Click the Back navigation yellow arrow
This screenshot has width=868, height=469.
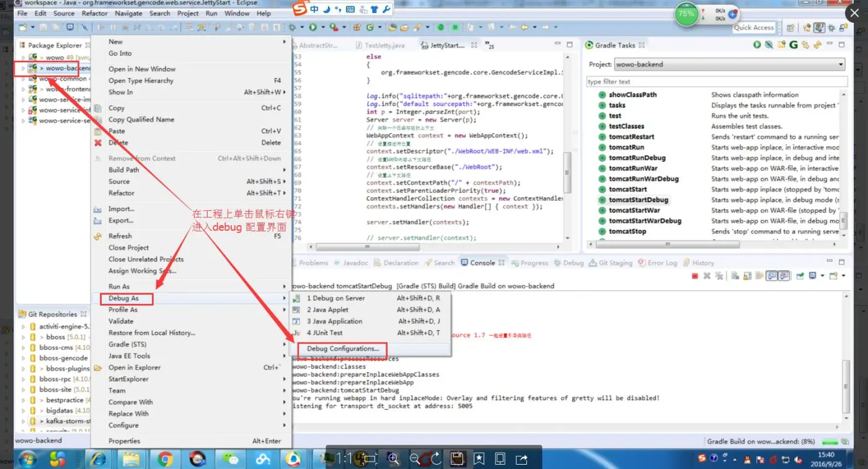(525, 27)
